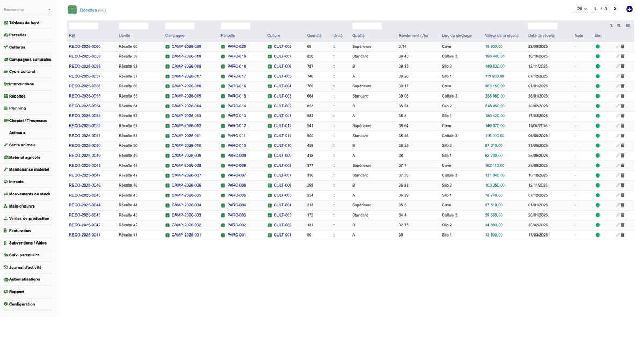Open campaign link CAMP-2026-003
Viewport: 644px width, 362px height.
tap(186, 215)
